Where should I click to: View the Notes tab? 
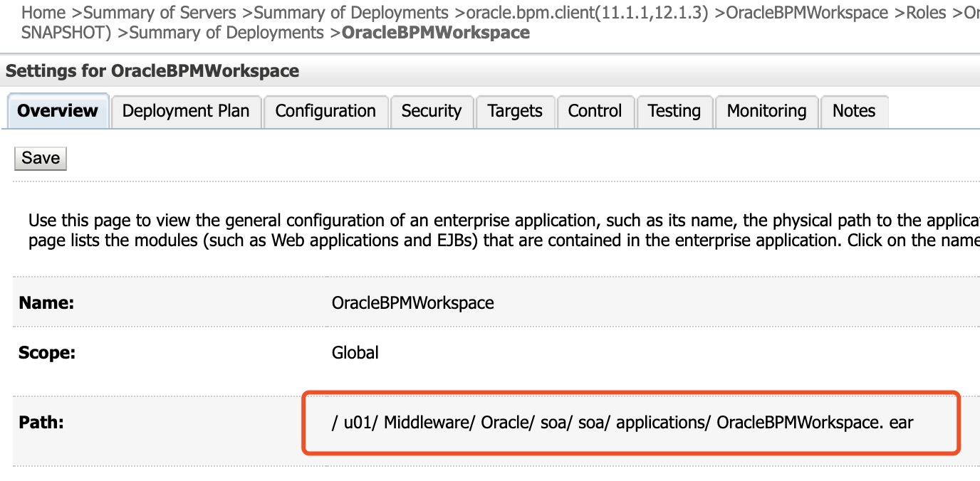[854, 112]
